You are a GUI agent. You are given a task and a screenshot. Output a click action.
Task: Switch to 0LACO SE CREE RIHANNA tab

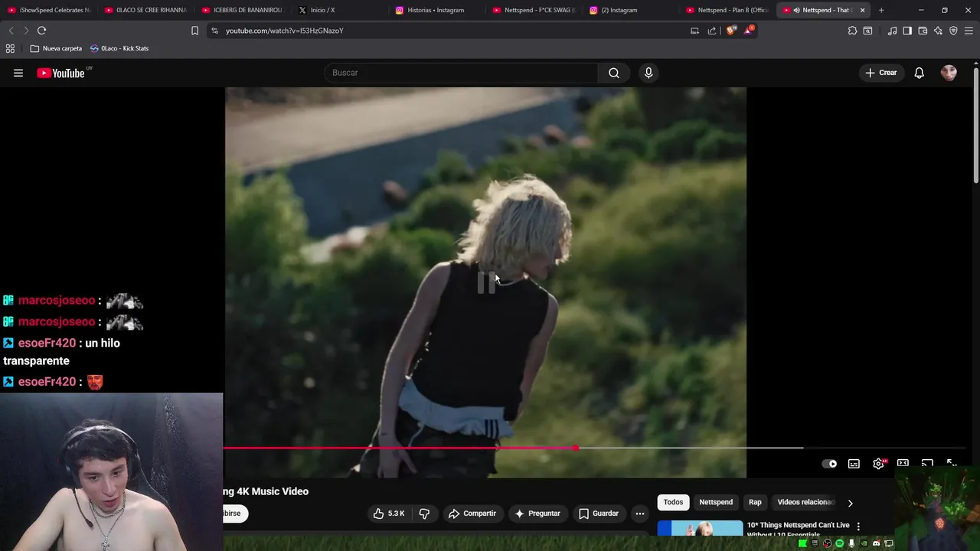tap(146, 10)
